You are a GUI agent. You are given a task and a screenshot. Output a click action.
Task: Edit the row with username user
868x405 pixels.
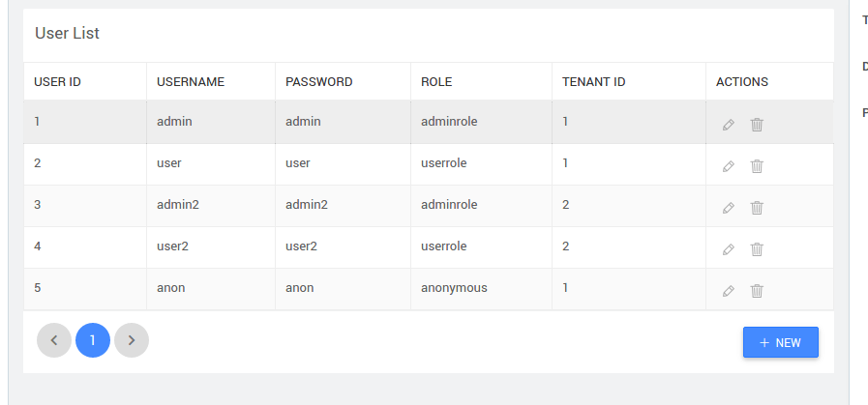[729, 166]
